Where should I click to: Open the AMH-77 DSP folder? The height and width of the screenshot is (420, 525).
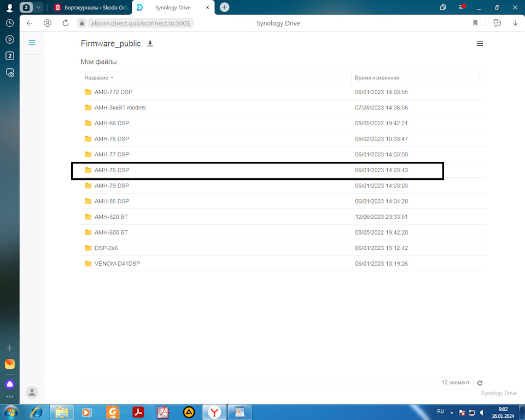tap(112, 154)
